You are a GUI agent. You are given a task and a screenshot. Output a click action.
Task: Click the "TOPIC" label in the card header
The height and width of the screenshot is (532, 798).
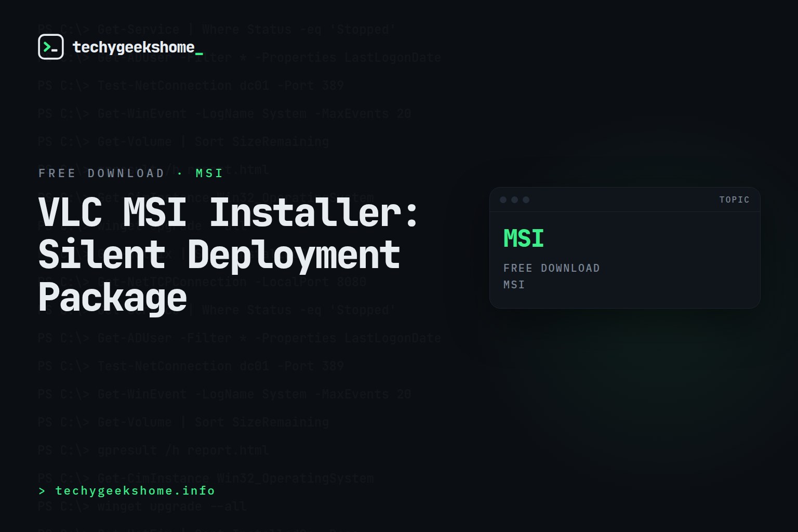734,199
